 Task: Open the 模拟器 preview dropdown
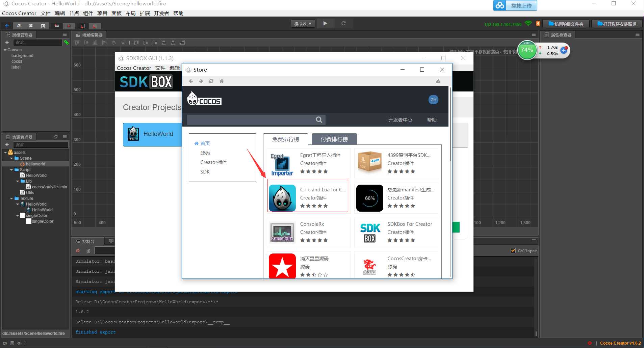pyautogui.click(x=303, y=24)
